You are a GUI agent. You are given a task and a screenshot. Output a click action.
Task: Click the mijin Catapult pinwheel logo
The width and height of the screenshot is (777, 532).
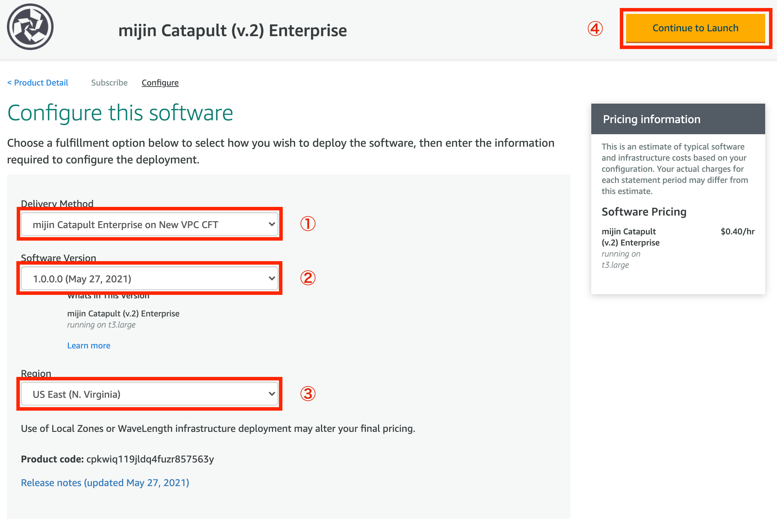(30, 27)
